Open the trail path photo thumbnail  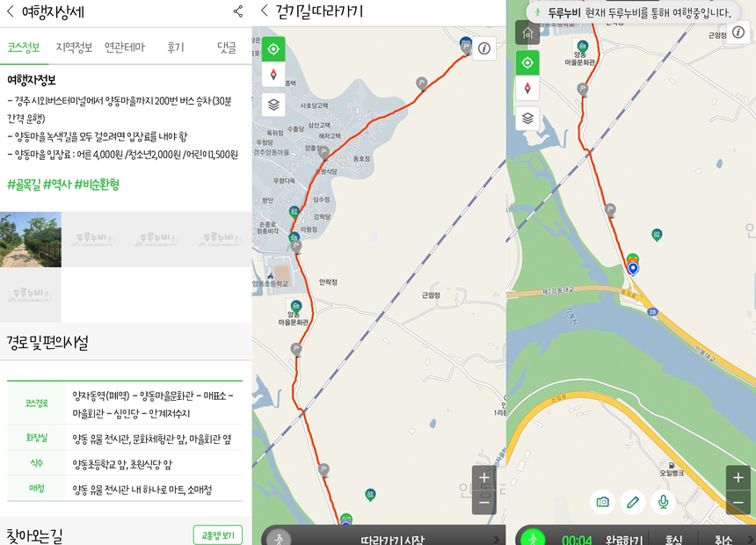tap(31, 239)
